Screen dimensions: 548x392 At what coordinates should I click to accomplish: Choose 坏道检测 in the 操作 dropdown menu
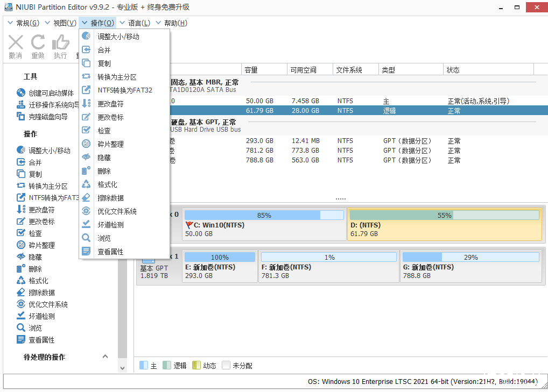tap(124, 224)
